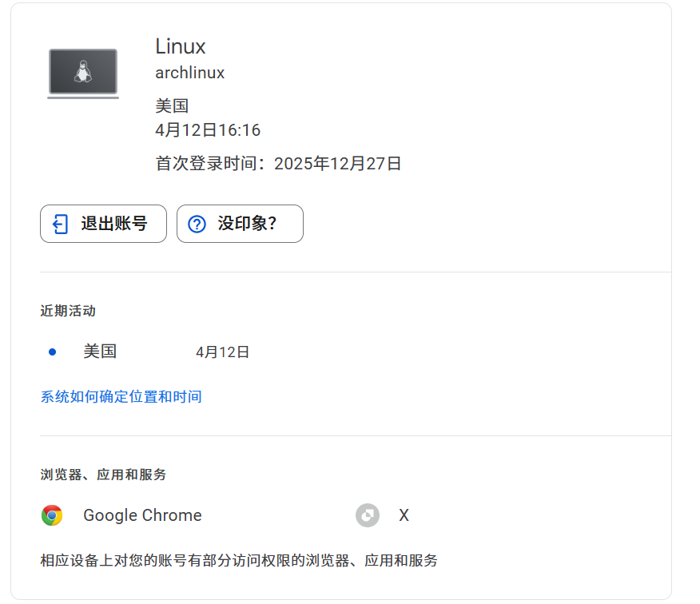Viewport: 700px width, 604px height.
Task: Click the 4月12日16:16 timestamp under 美国
Action: click(209, 129)
